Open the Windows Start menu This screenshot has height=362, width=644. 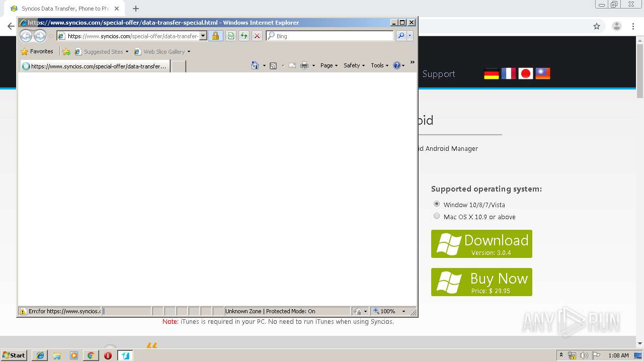14,355
